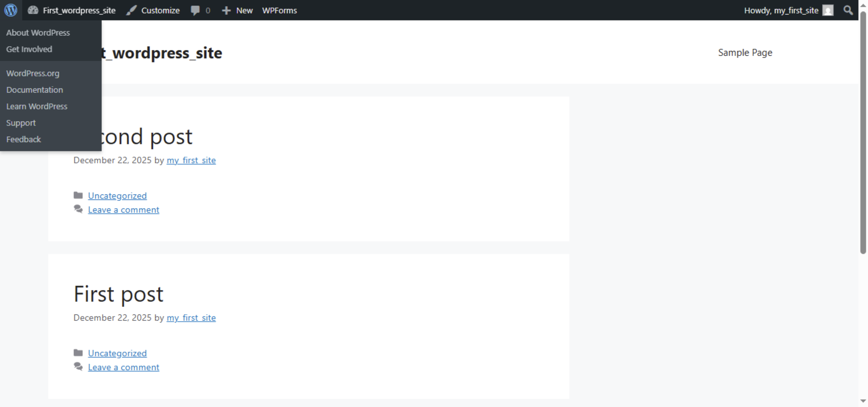Viewport: 868px width, 407px height.
Task: Select About WordPress from the logo menu
Action: click(38, 33)
